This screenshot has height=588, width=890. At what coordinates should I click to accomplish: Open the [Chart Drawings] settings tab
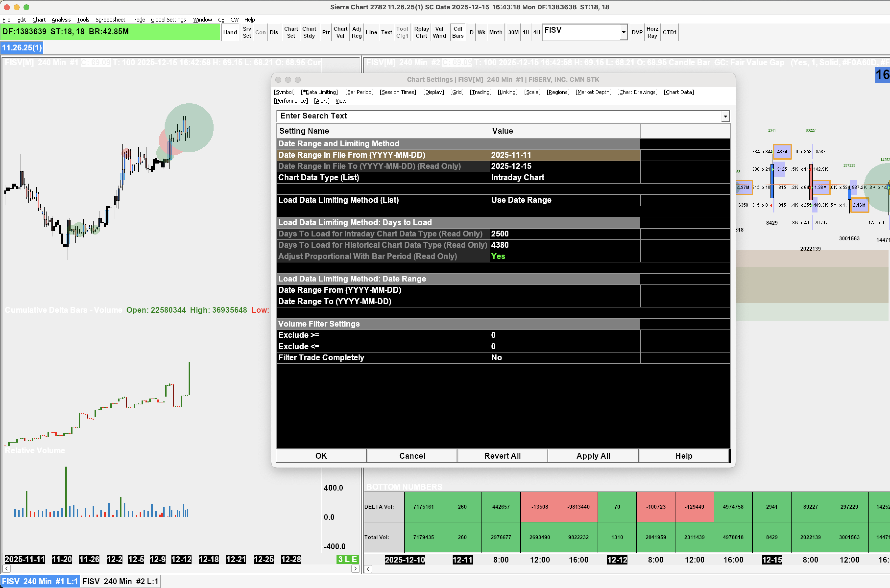point(637,92)
